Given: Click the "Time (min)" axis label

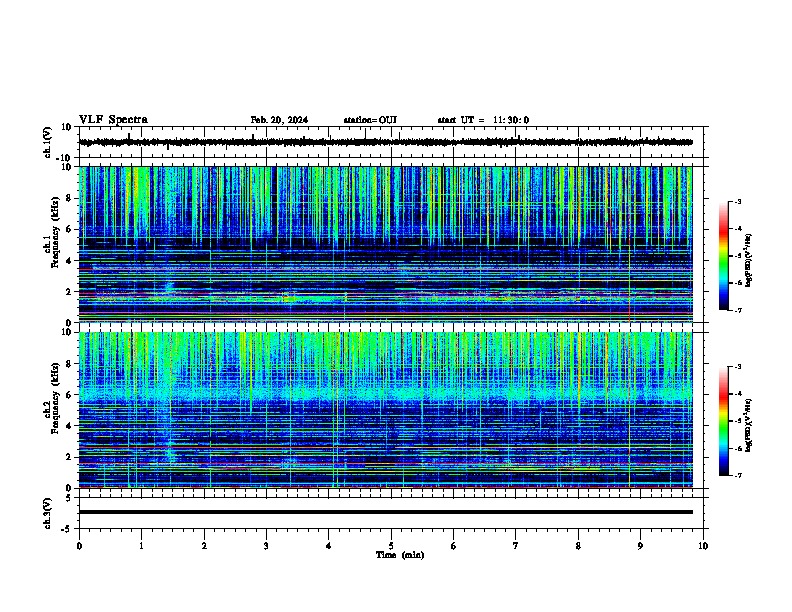Looking at the screenshot, I should [x=400, y=555].
